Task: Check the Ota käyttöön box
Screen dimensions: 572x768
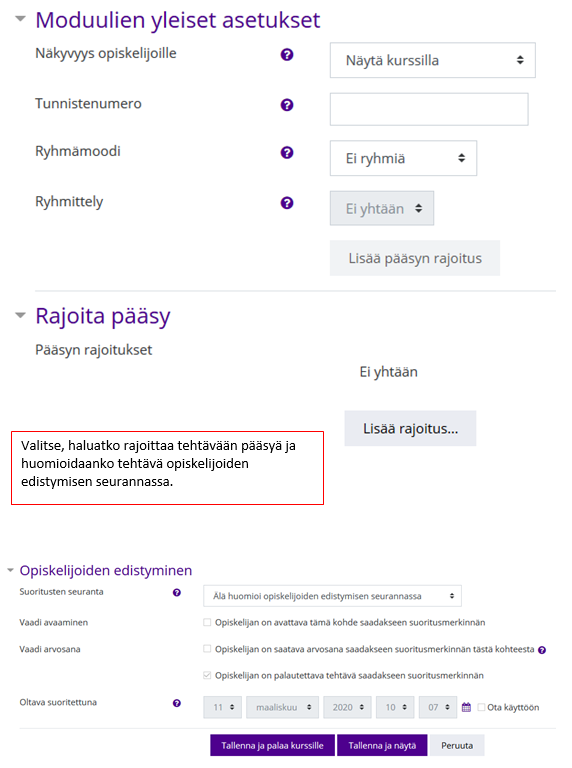Action: tap(481, 707)
